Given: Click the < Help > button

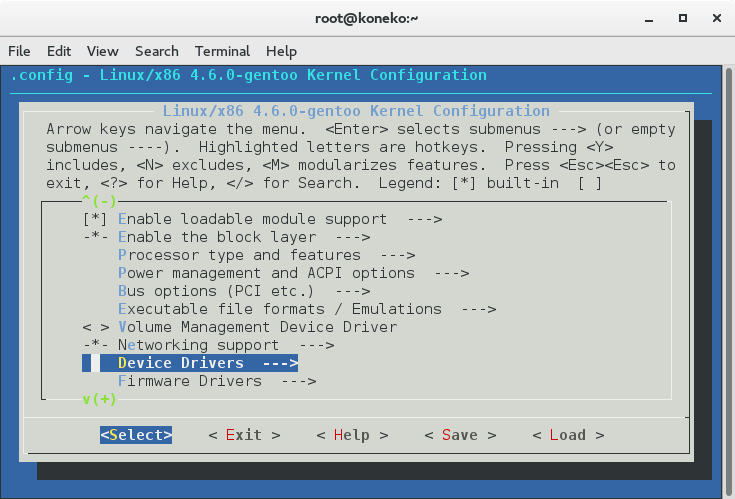Looking at the screenshot, I should point(352,435).
